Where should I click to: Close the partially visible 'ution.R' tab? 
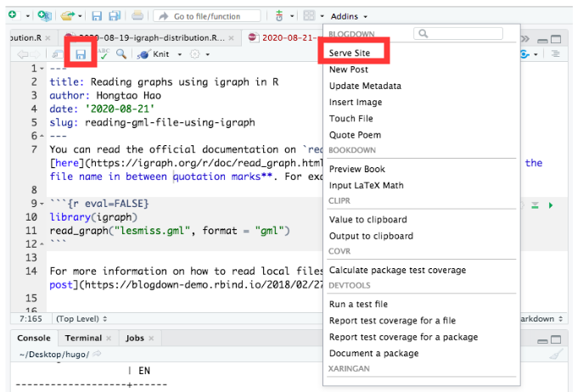[48, 38]
